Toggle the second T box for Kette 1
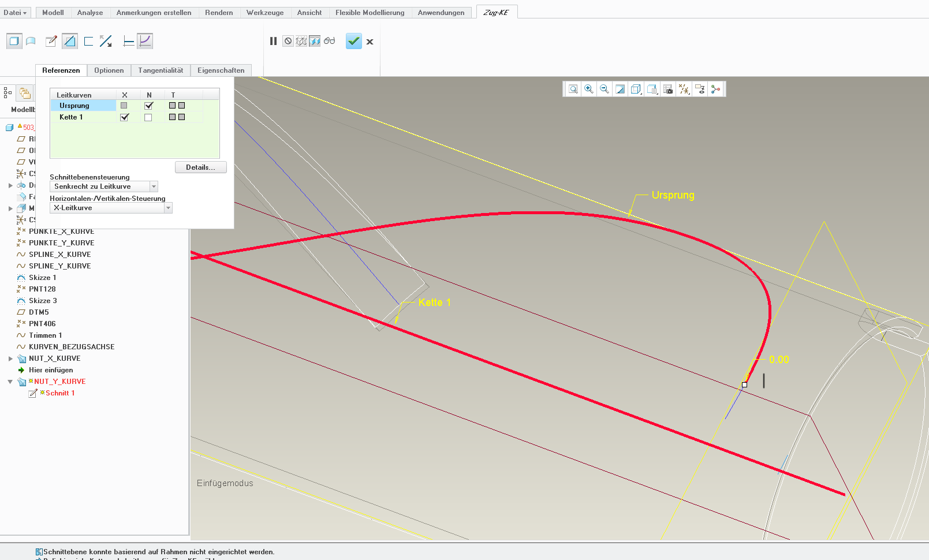This screenshot has width=929, height=560. tap(181, 117)
